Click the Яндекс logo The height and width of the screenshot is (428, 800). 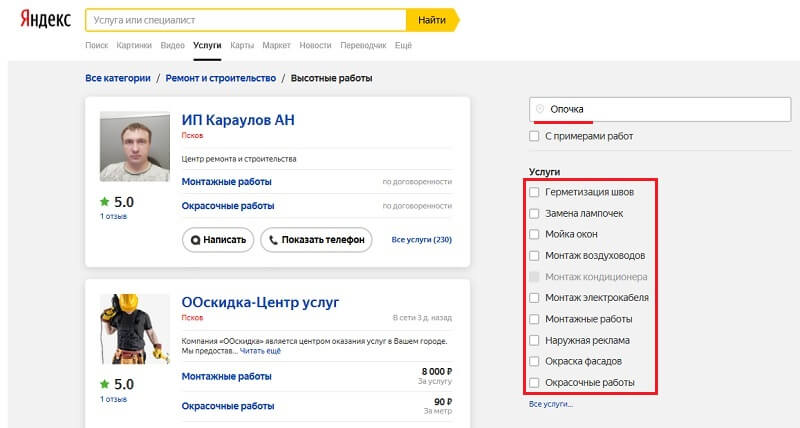pos(45,19)
